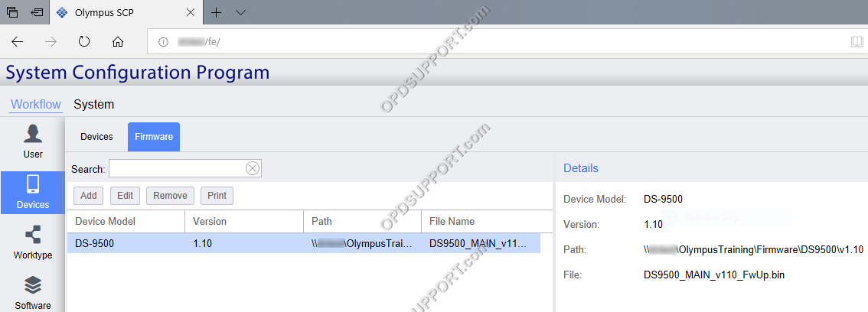868x312 pixels.
Task: Click the System Configuration Program title
Action: coord(137,73)
